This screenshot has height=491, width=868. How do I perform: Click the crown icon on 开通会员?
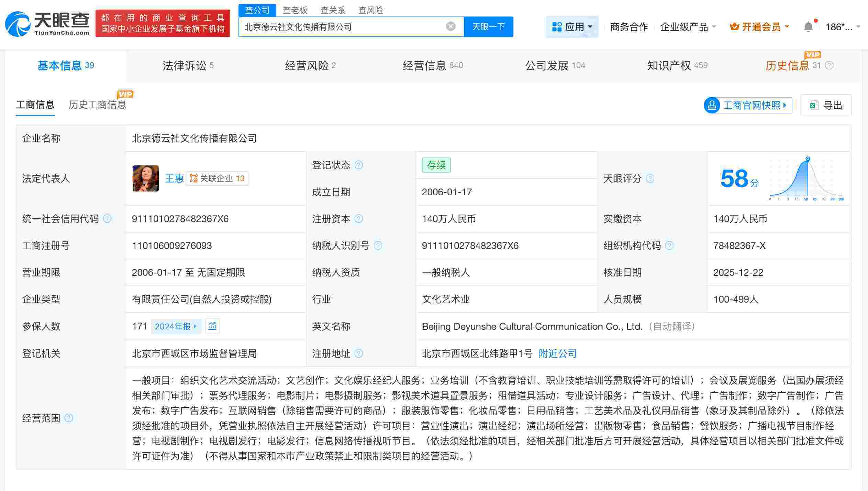tap(734, 26)
